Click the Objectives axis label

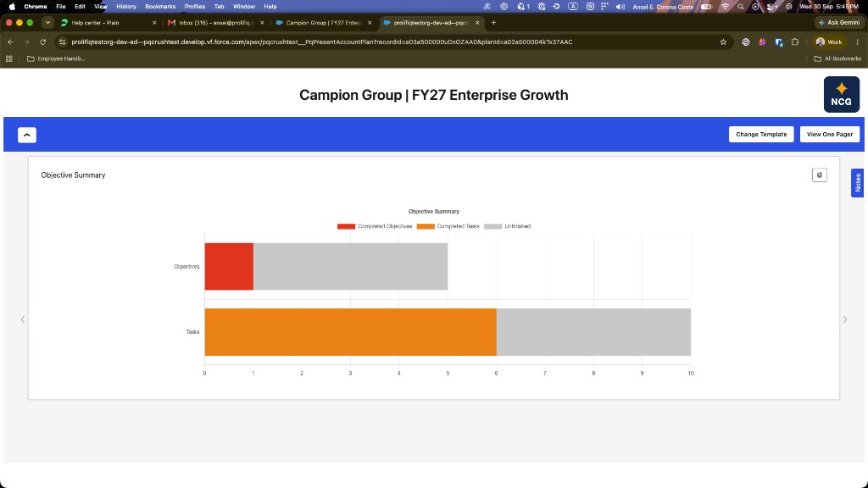(186, 267)
